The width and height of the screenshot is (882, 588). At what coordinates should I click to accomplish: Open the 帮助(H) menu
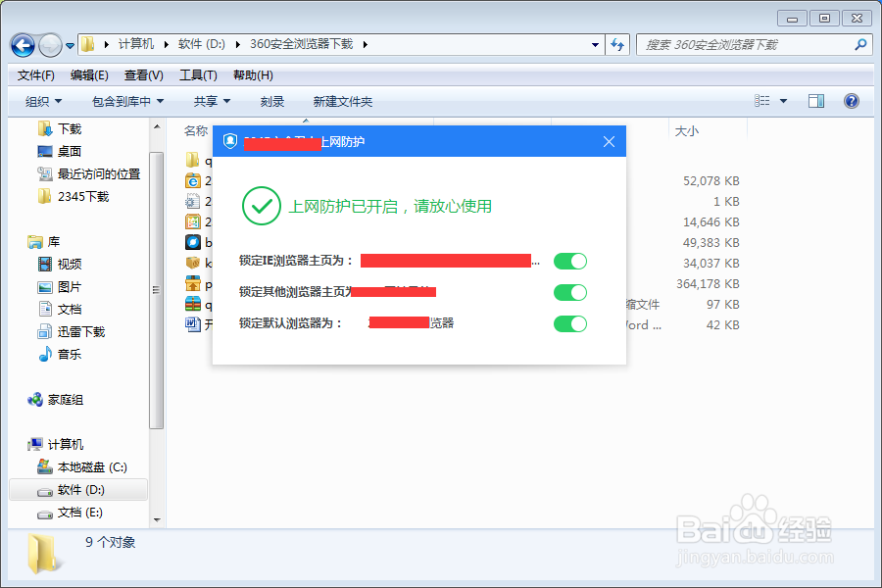point(253,75)
